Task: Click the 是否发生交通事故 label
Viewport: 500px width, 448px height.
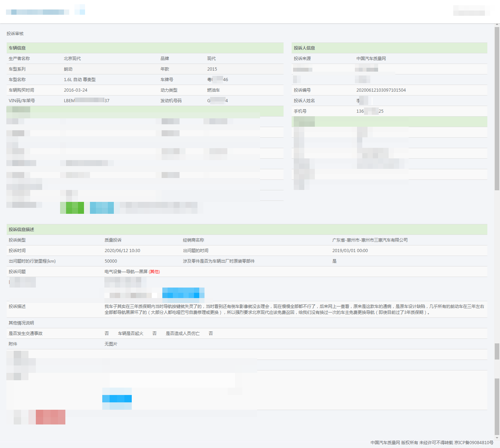Action: point(26,334)
